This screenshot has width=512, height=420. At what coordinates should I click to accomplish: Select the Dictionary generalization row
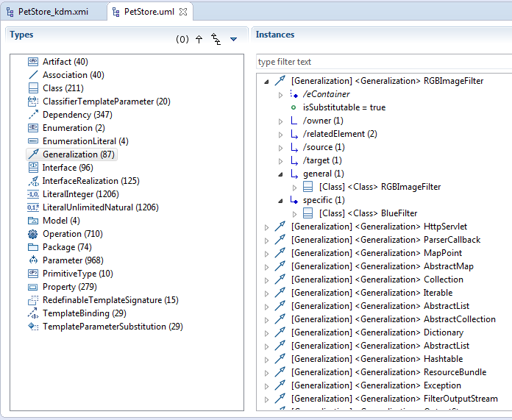tap(377, 332)
